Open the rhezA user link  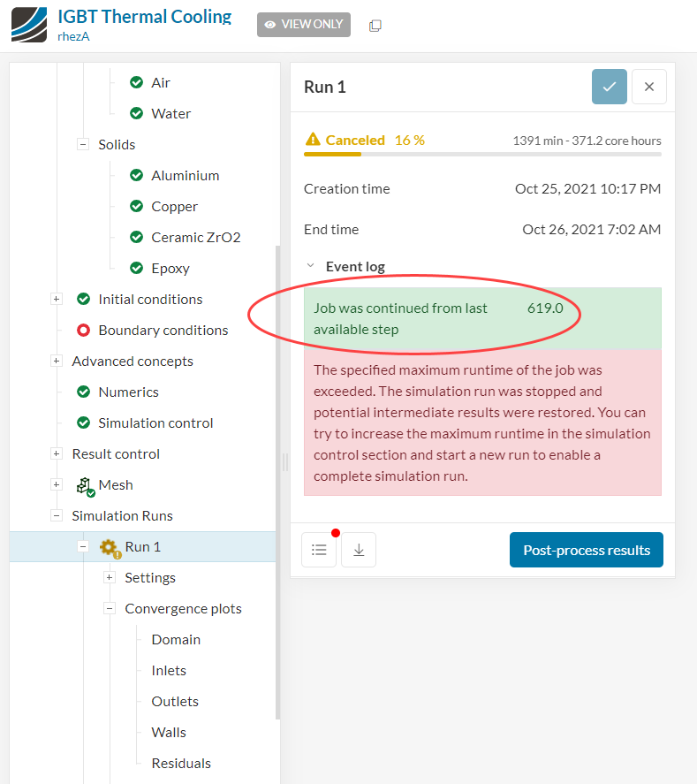[74, 36]
